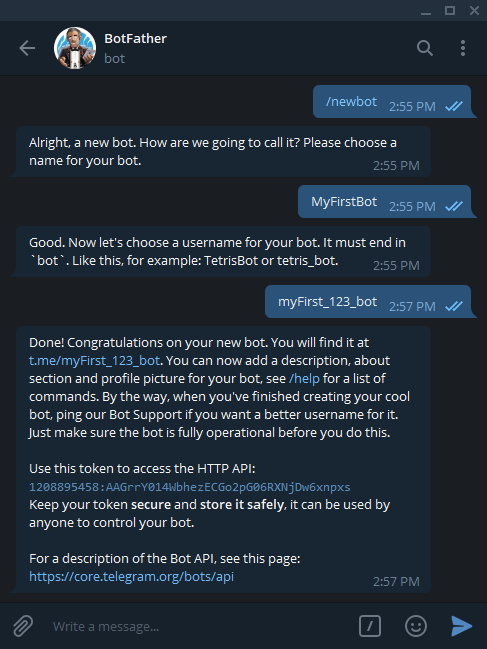Open the t.me/myFirst_123_bot link
The height and width of the screenshot is (649, 487).
(94, 361)
